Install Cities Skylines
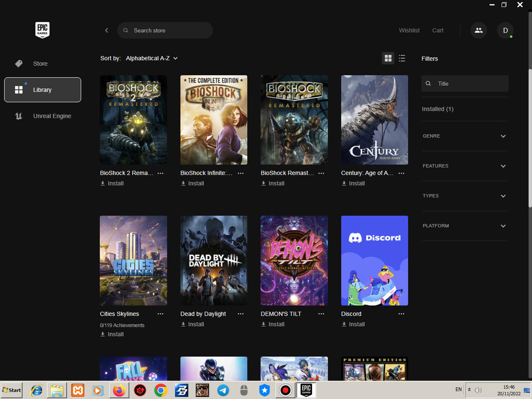The height and width of the screenshot is (399, 532). pyautogui.click(x=112, y=335)
